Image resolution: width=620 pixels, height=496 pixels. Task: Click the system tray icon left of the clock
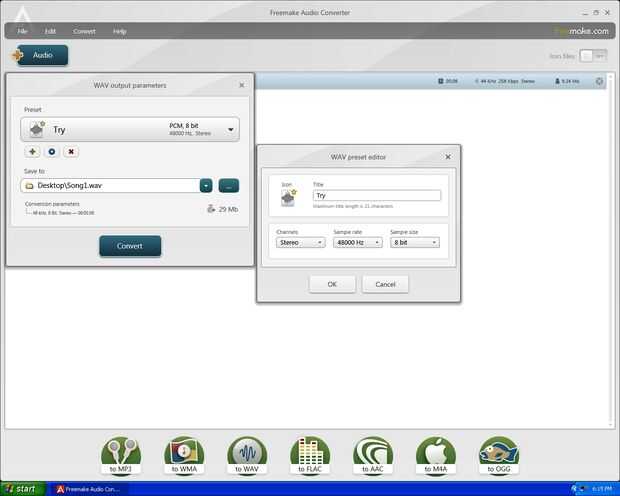click(582, 490)
